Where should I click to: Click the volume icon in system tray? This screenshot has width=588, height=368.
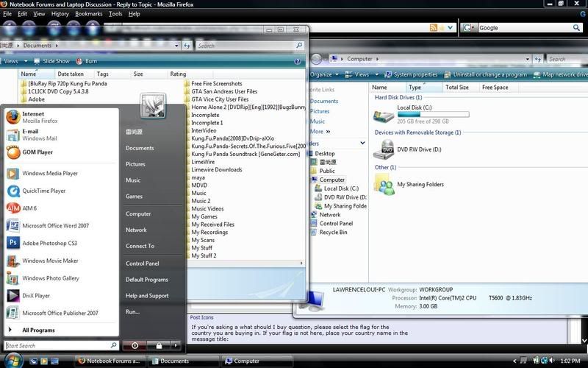[x=552, y=361]
